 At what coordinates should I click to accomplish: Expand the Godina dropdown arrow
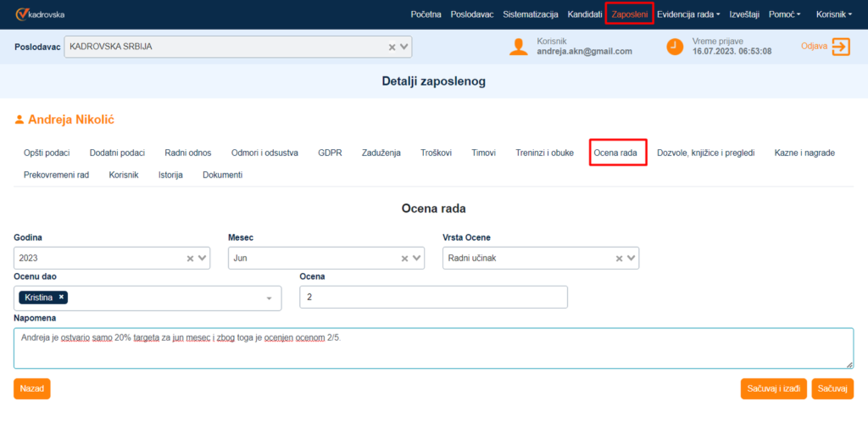click(x=203, y=259)
